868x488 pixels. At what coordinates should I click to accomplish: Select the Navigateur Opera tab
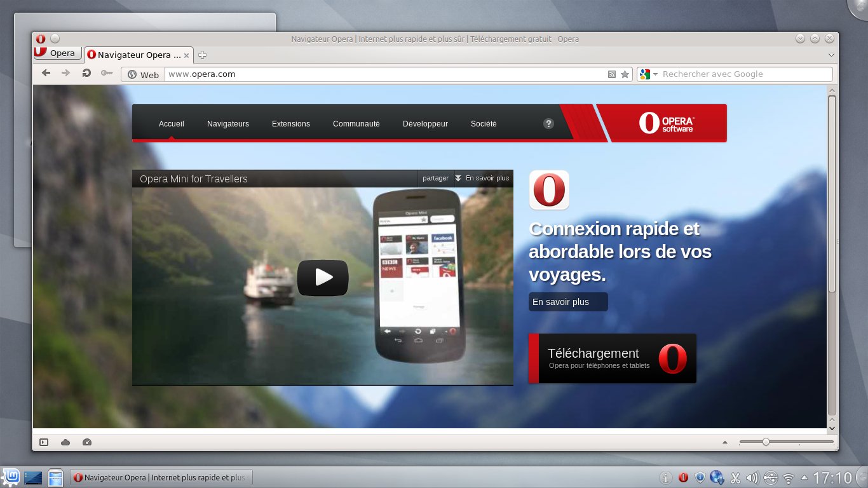click(x=139, y=55)
